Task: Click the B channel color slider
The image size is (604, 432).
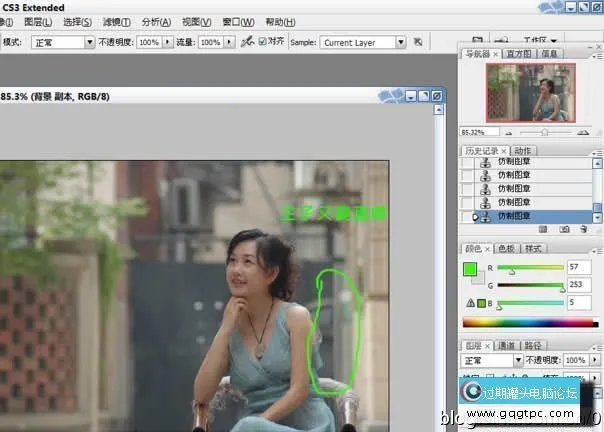Action: 530,303
